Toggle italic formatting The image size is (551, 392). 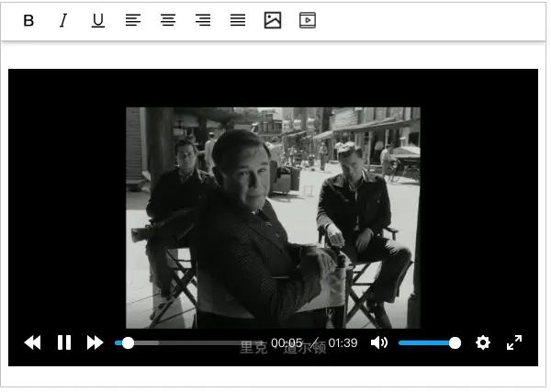(63, 20)
